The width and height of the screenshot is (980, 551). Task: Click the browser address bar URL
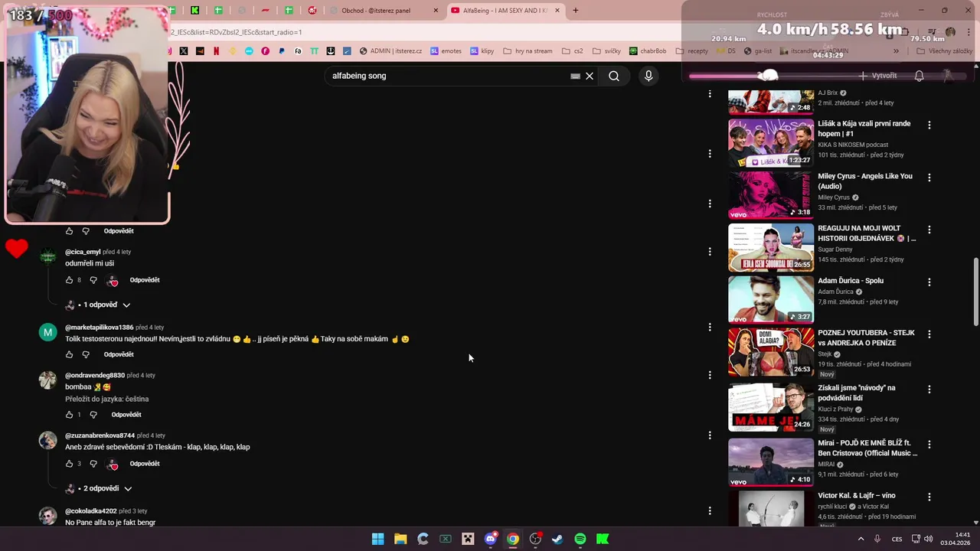click(236, 32)
